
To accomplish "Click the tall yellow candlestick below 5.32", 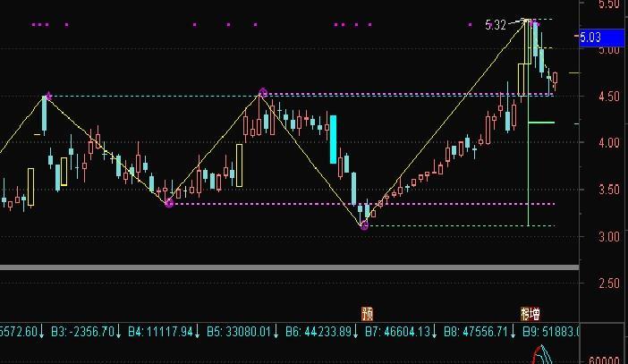I will 528,42.
